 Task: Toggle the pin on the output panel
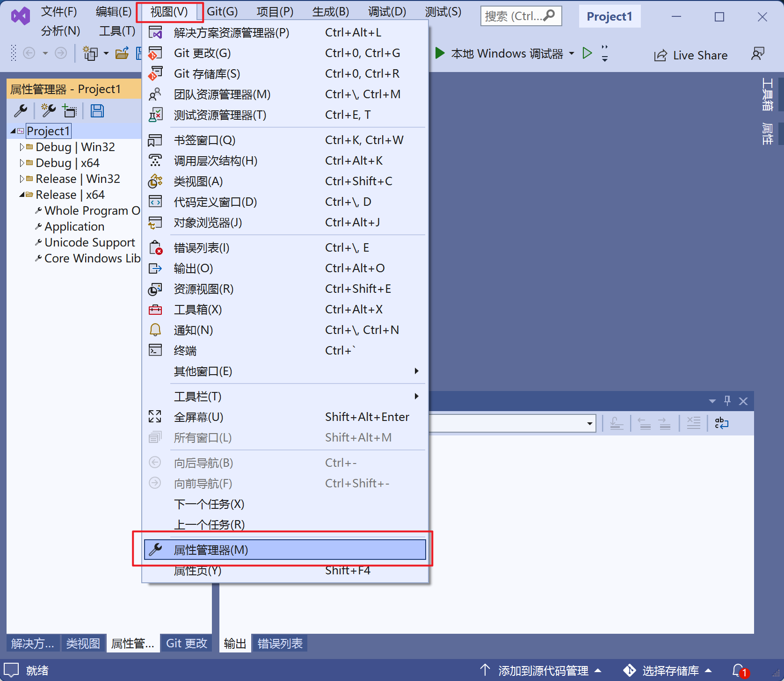point(727,401)
